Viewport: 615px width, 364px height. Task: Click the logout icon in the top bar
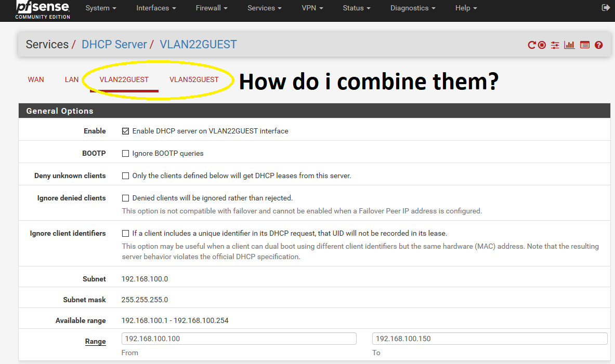(605, 8)
